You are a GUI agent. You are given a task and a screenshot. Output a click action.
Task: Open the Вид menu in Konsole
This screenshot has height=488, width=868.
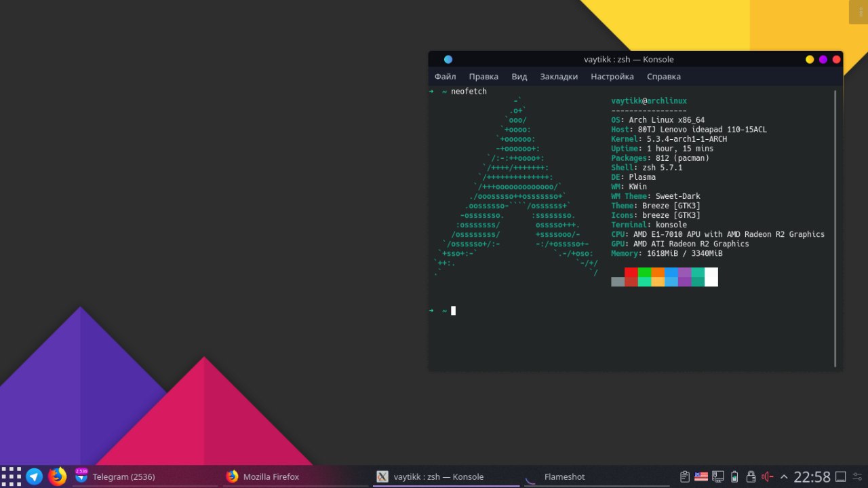tap(519, 77)
